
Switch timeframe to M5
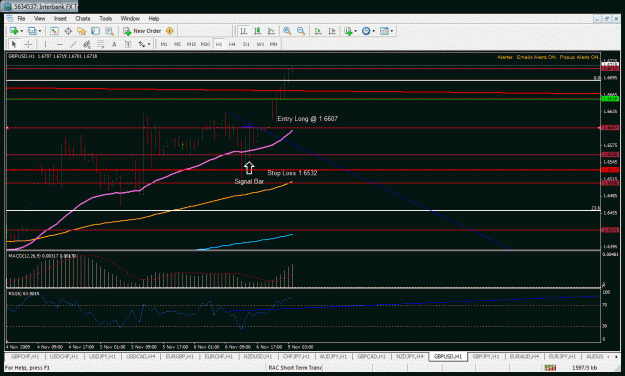tap(177, 44)
